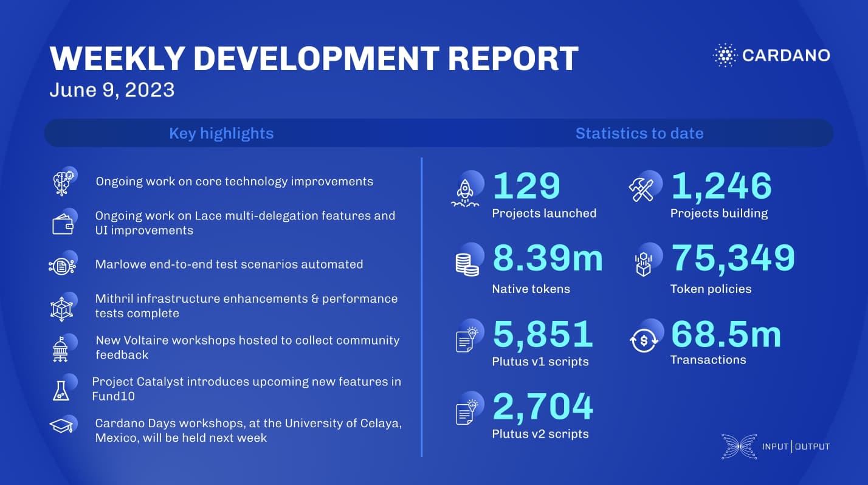Click the number 129
Screen dimensions: 868x485
526,185
